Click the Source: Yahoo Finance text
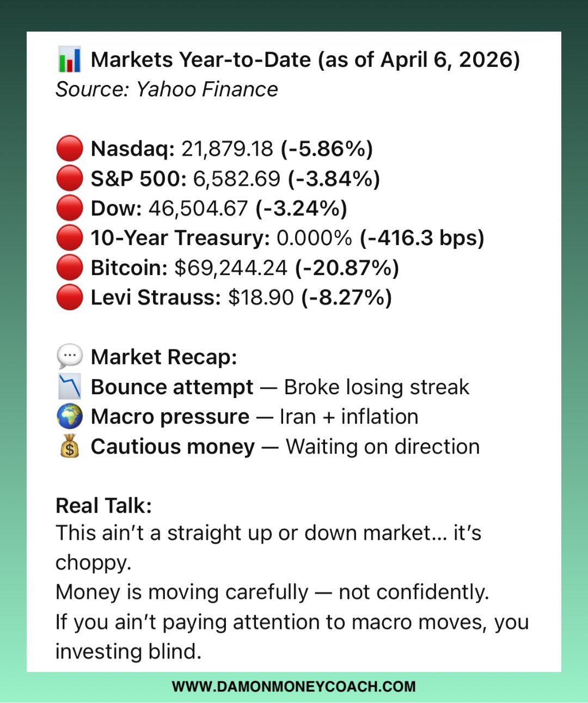 coord(167,89)
